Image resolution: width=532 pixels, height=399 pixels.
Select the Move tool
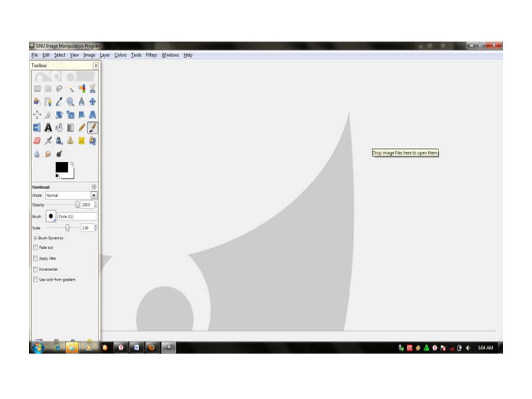point(93,102)
